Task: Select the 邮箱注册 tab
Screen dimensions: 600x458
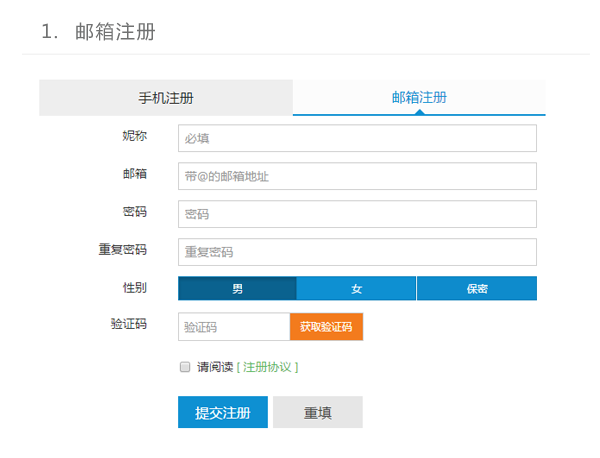Action: tap(419, 98)
